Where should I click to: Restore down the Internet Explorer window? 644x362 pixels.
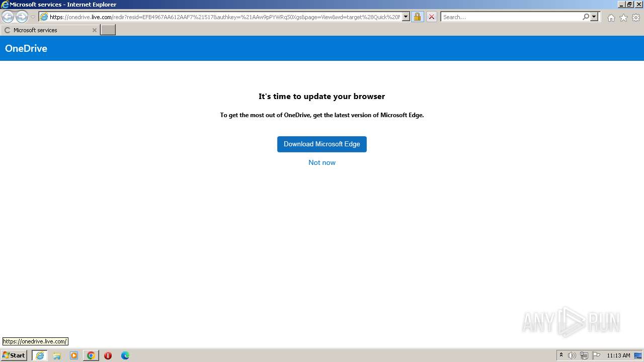point(629,5)
